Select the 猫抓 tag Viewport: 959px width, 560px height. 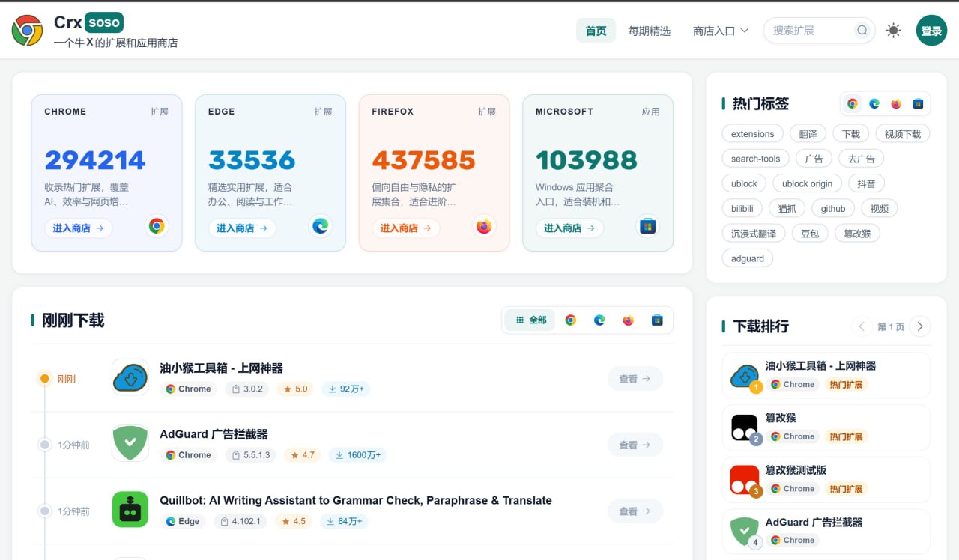pos(787,209)
